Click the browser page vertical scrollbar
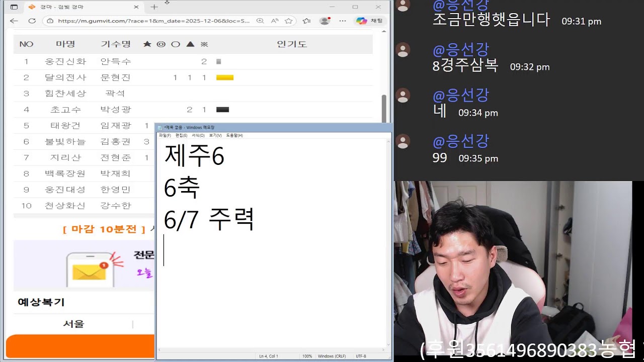Screen dimensions: 644x362 point(384,108)
